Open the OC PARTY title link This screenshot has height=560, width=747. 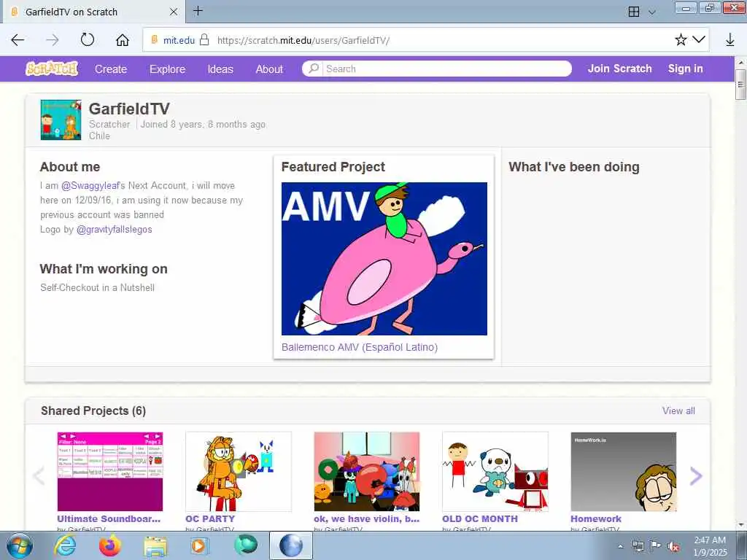(210, 518)
